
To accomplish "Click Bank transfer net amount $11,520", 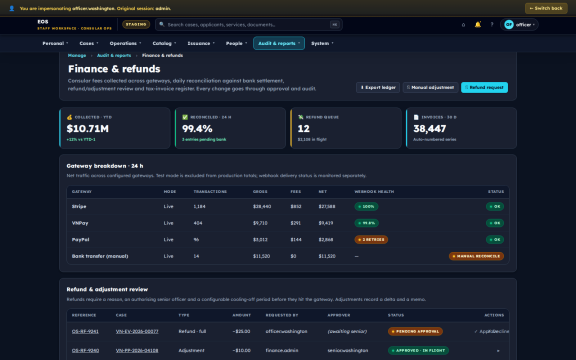I will (327, 256).
